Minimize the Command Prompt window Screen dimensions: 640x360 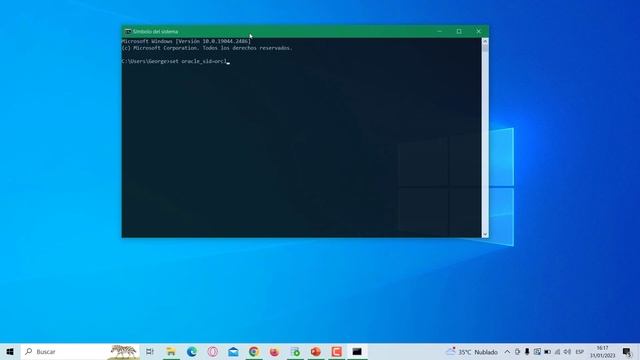point(440,31)
